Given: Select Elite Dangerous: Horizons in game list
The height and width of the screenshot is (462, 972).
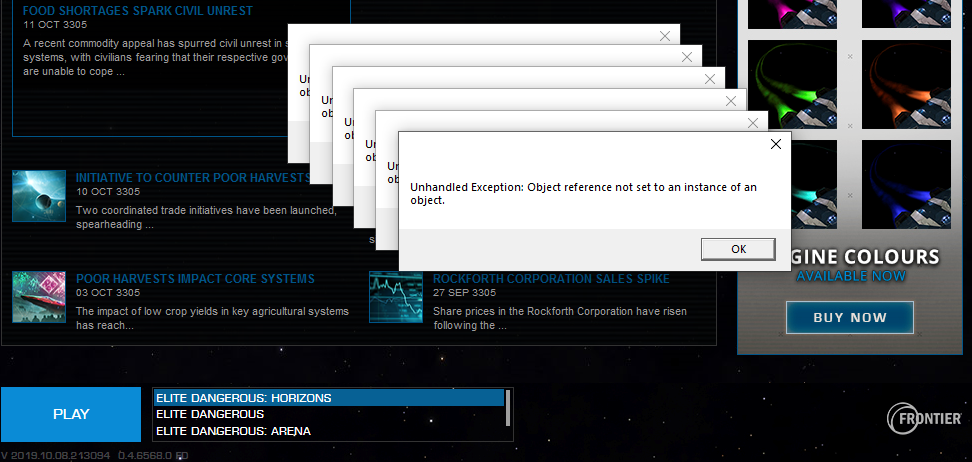Looking at the screenshot, I should pyautogui.click(x=329, y=398).
